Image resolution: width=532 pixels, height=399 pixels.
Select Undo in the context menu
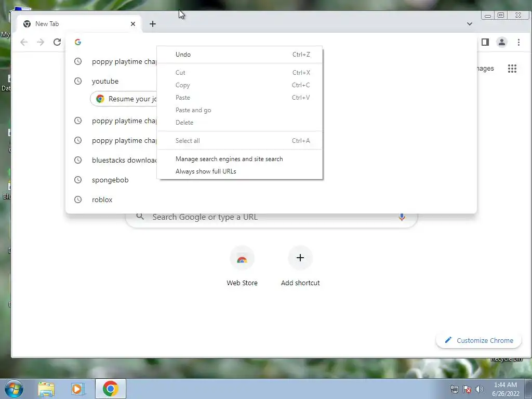click(240, 54)
